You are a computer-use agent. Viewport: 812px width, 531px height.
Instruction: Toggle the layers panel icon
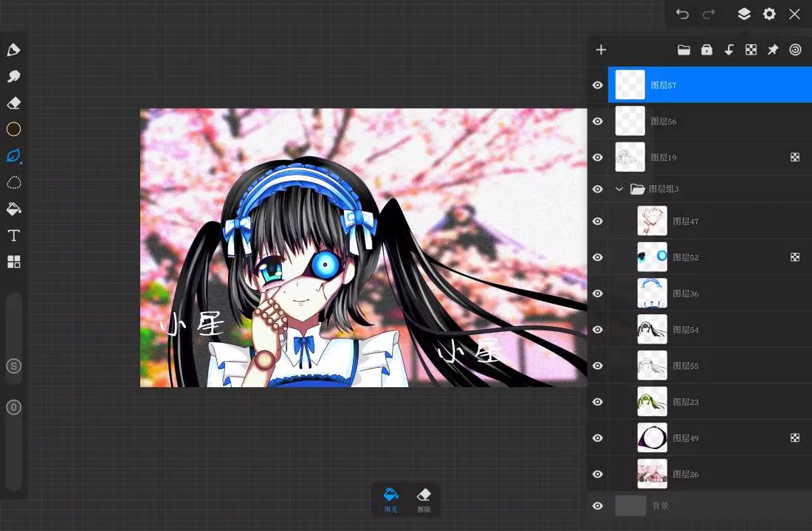click(744, 14)
